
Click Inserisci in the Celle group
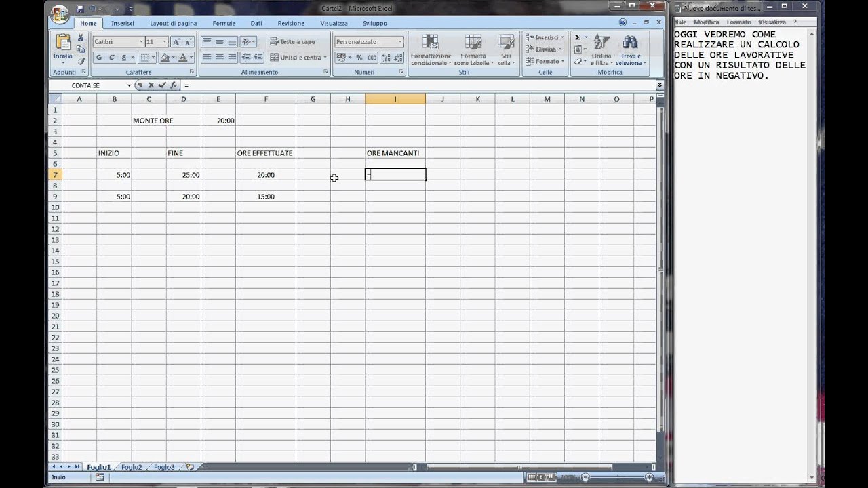coord(545,38)
